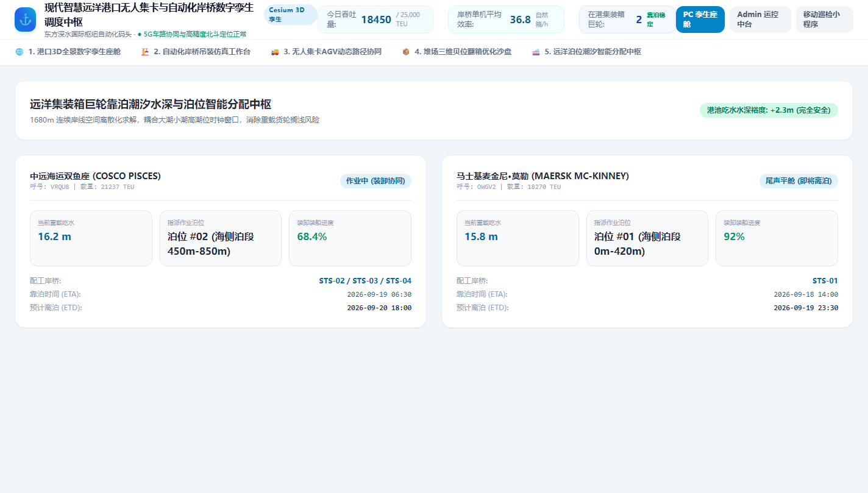Click the vessel name 中远海运双鱼座 (COSCO PISCES)

[95, 176]
